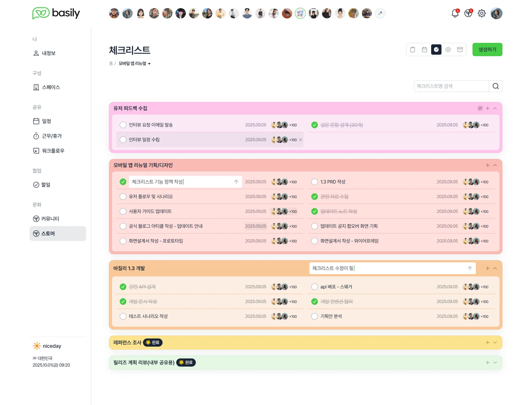
Task: Open 일정 in the sidebar
Action: pos(46,121)
